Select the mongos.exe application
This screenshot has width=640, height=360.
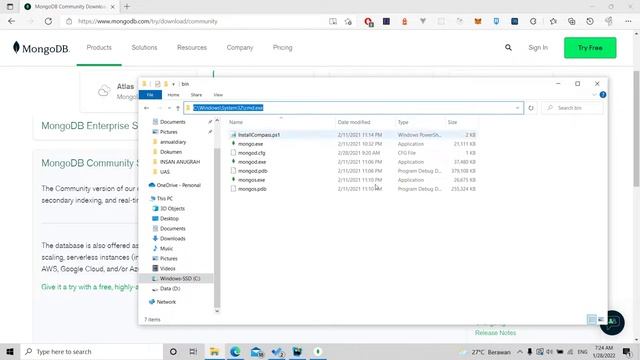(x=251, y=180)
